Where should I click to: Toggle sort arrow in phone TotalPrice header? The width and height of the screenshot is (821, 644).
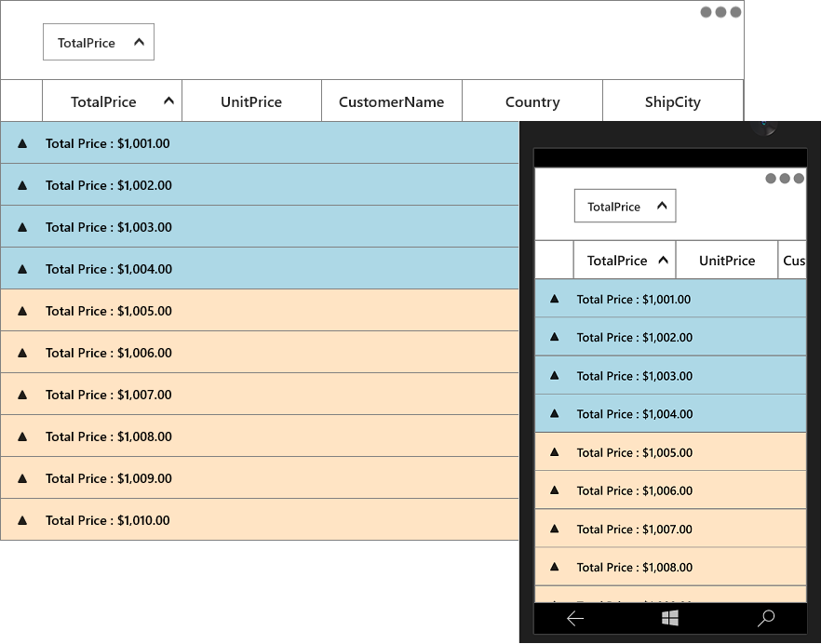pos(663,260)
